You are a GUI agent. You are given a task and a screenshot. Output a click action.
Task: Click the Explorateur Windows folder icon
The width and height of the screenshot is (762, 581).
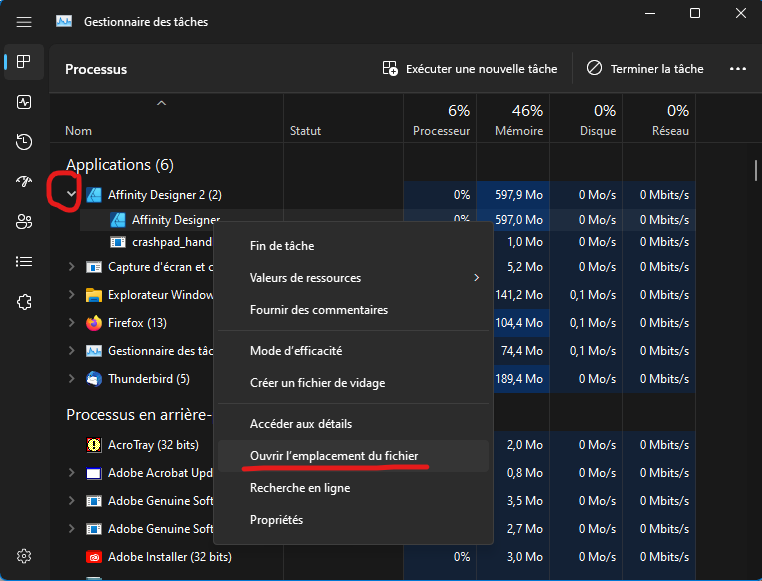click(94, 295)
